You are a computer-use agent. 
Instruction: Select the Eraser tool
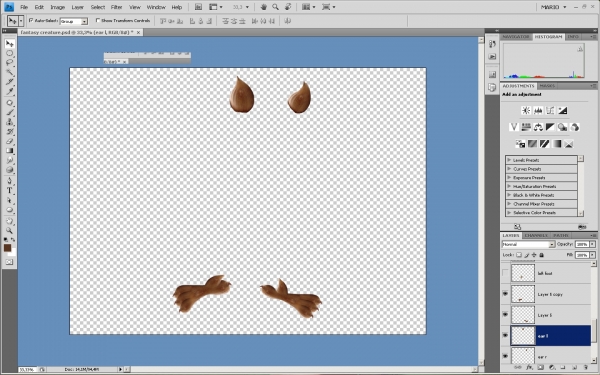coord(10,141)
